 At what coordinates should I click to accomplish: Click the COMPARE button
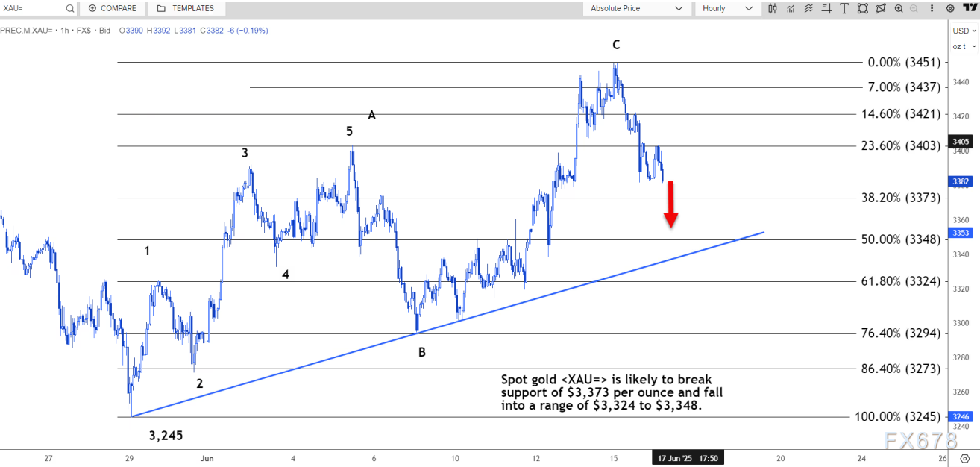112,8
